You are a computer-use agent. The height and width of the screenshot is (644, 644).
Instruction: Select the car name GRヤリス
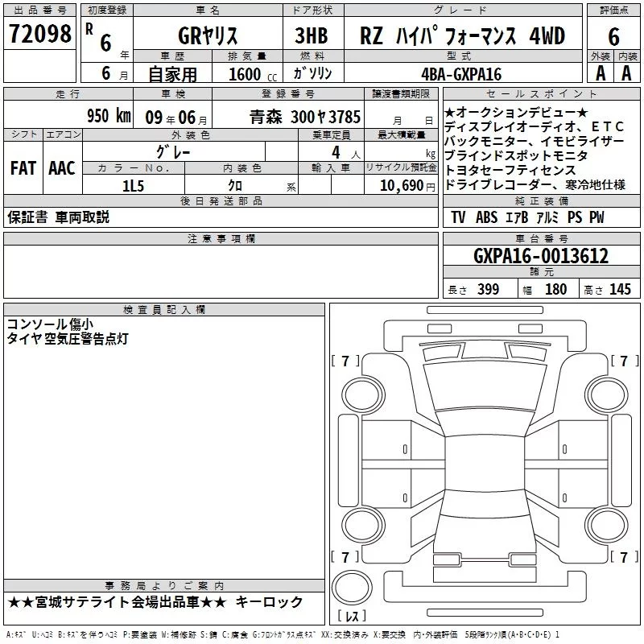(208, 35)
